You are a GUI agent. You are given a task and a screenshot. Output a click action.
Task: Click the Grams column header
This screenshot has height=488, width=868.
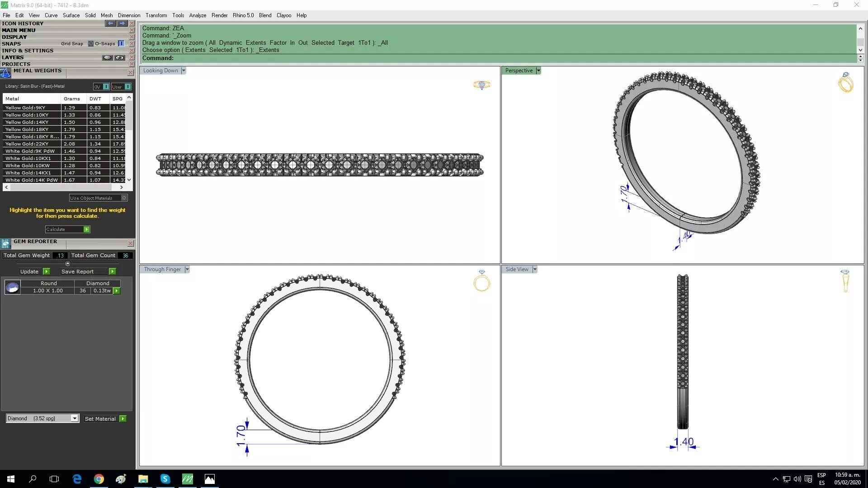pyautogui.click(x=74, y=99)
